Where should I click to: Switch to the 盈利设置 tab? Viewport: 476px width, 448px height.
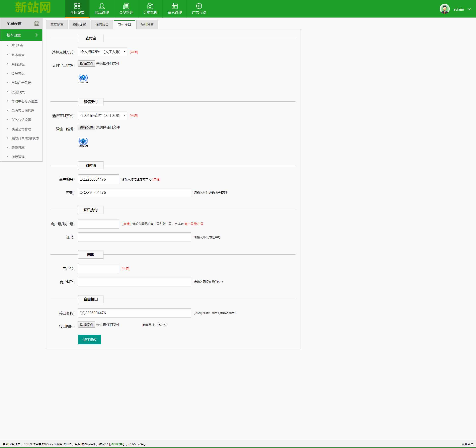click(x=147, y=25)
